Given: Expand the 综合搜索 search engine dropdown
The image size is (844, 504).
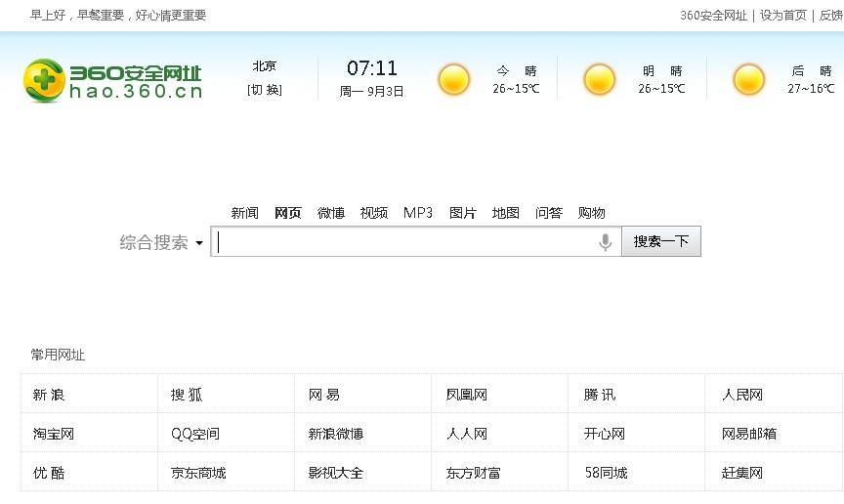Looking at the screenshot, I should point(199,243).
